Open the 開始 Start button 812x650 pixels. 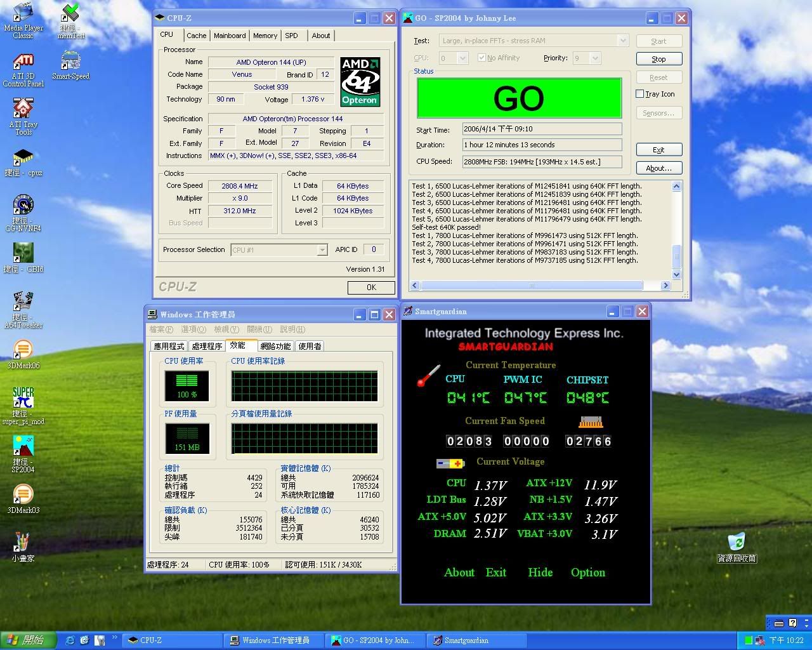tap(28, 640)
